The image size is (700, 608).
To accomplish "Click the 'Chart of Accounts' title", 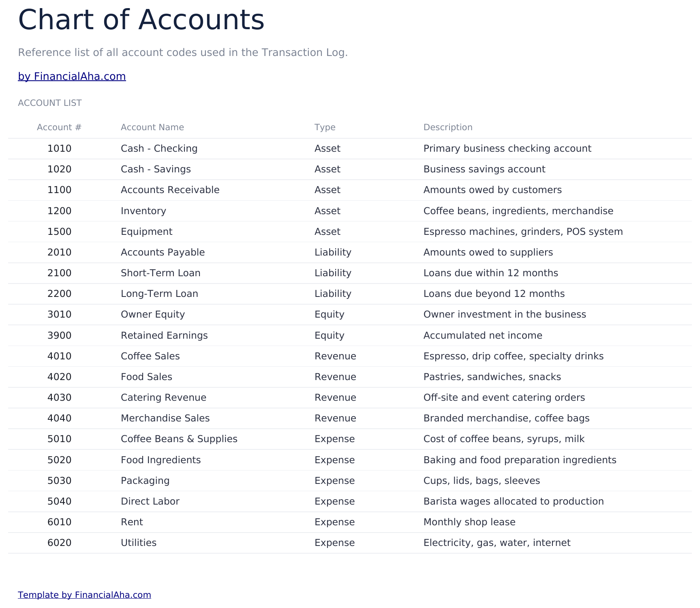I will (x=141, y=19).
